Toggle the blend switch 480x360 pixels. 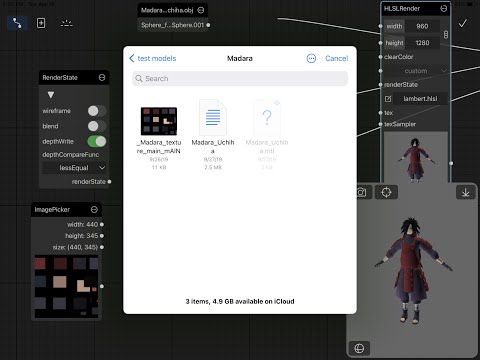(x=97, y=126)
